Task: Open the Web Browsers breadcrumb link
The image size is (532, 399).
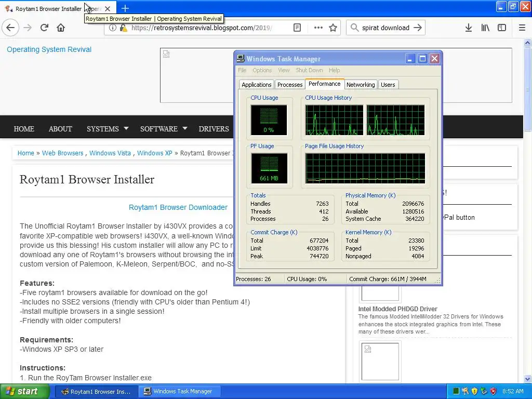Action: coord(62,153)
